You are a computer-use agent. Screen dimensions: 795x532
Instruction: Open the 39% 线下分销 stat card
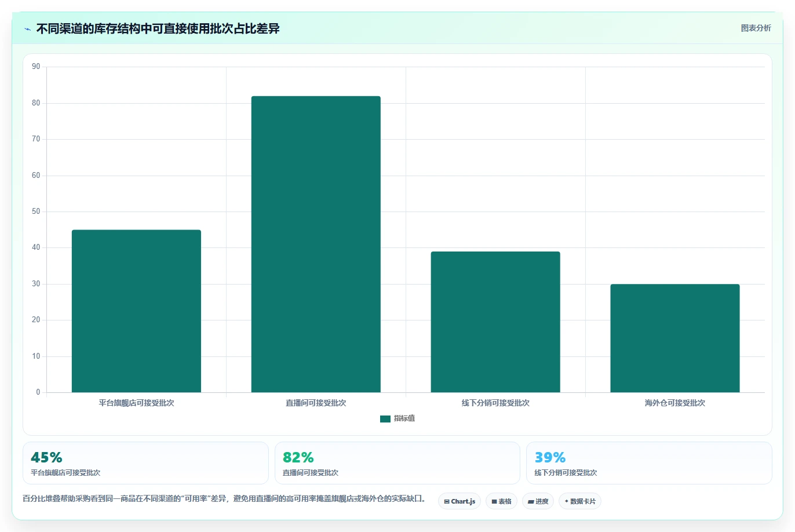[649, 463]
